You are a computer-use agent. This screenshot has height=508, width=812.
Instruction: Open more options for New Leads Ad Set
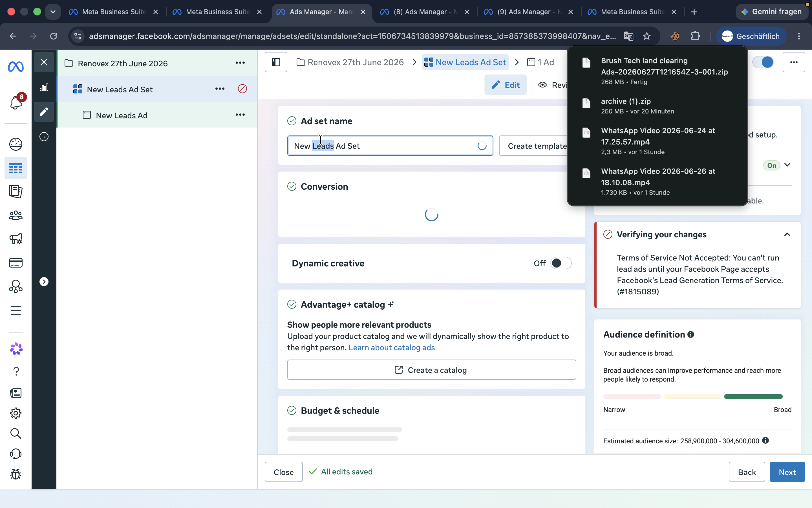[220, 89]
